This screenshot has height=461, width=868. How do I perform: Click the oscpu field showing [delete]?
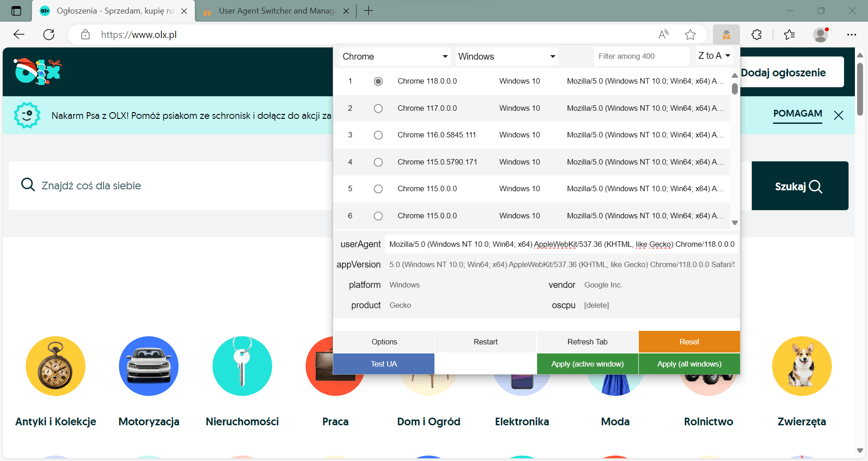pos(659,305)
